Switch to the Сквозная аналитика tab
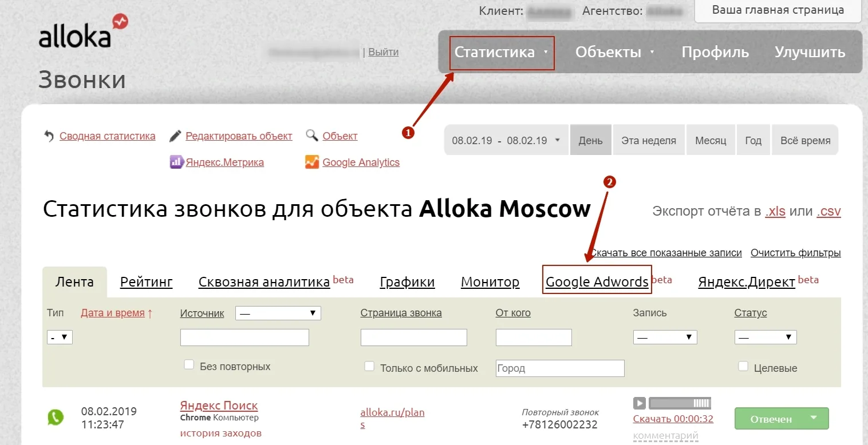 click(264, 282)
